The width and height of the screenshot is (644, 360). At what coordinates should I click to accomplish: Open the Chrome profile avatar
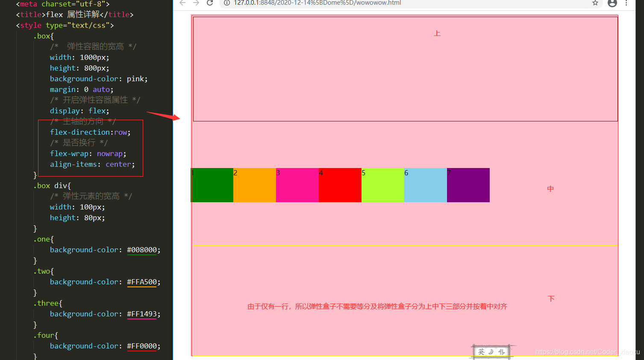[612, 3]
